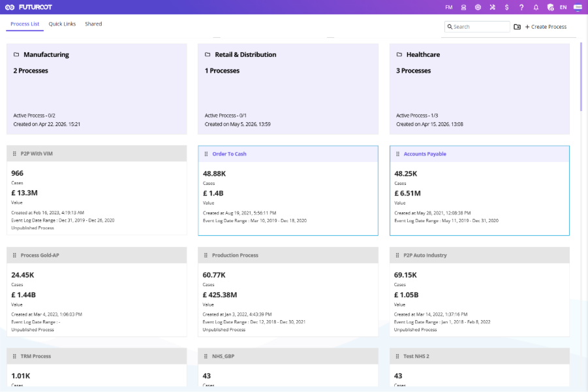Open the tools wrench icon in header
Viewport: 588px width, 392px height.
pos(492,7)
